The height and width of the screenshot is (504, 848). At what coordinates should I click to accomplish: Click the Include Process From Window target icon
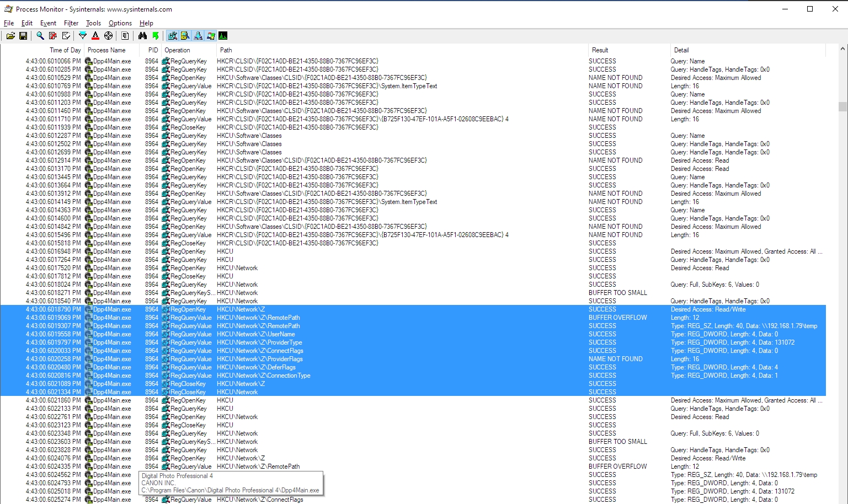pos(109,36)
